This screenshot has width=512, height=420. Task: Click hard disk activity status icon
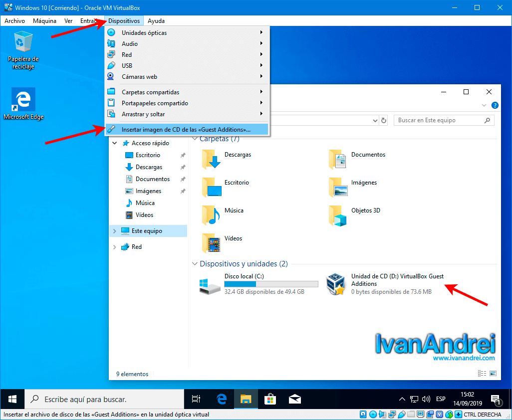tap(363, 415)
